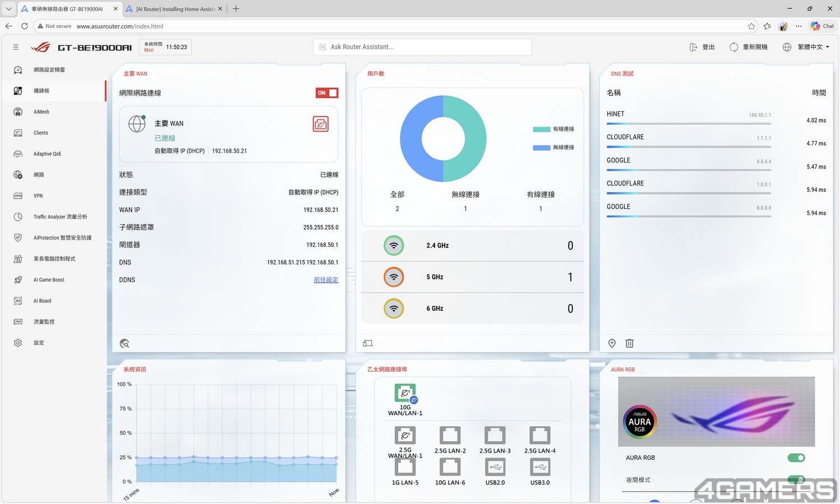Click the 10G WAN/LAN-1 port icon
Screen dimensions: 840x504
(x=405, y=393)
